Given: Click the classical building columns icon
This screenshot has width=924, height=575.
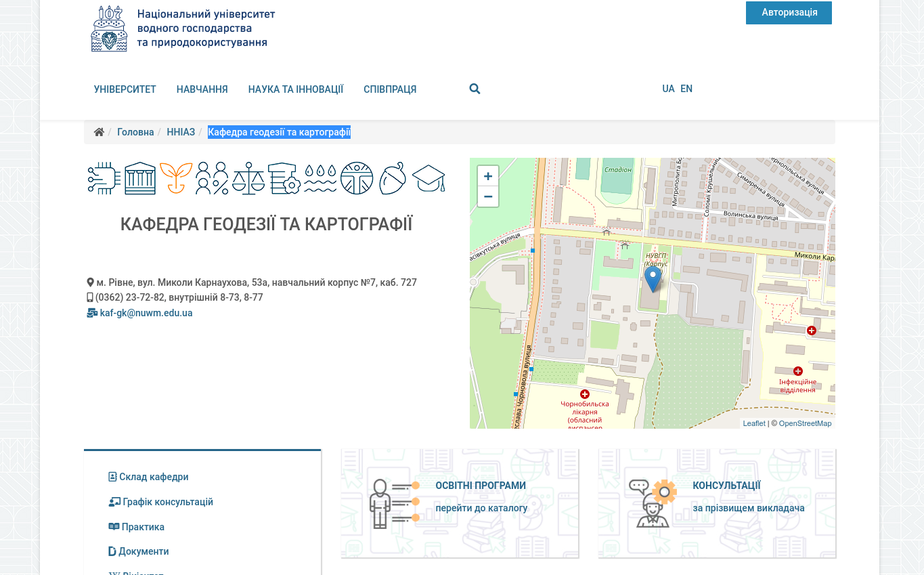Looking at the screenshot, I should click(139, 178).
